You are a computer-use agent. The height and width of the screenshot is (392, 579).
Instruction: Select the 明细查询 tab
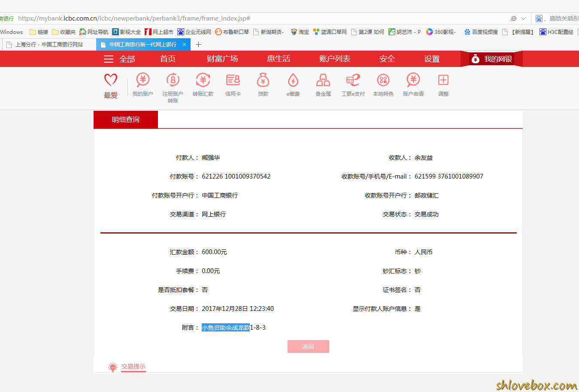[x=126, y=119]
